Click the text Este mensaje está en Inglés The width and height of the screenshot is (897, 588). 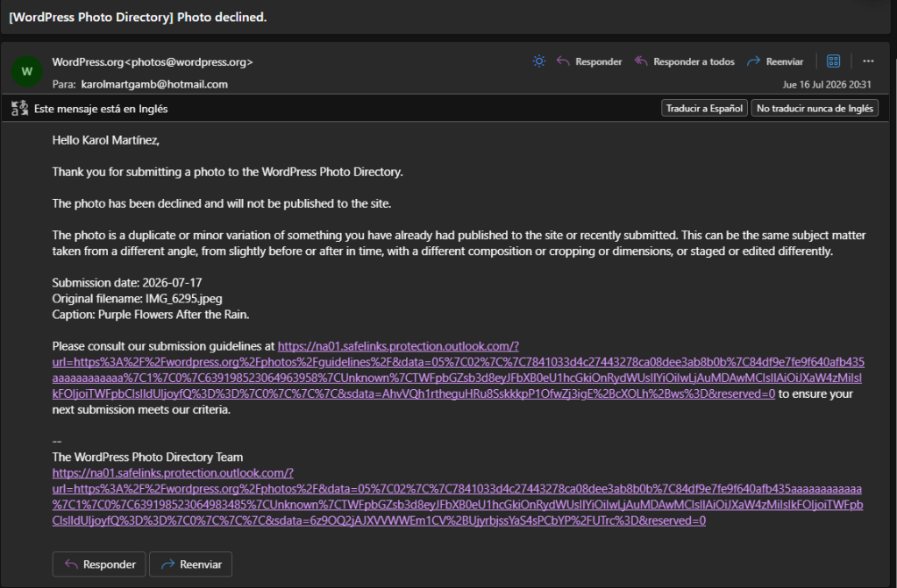[x=101, y=109]
